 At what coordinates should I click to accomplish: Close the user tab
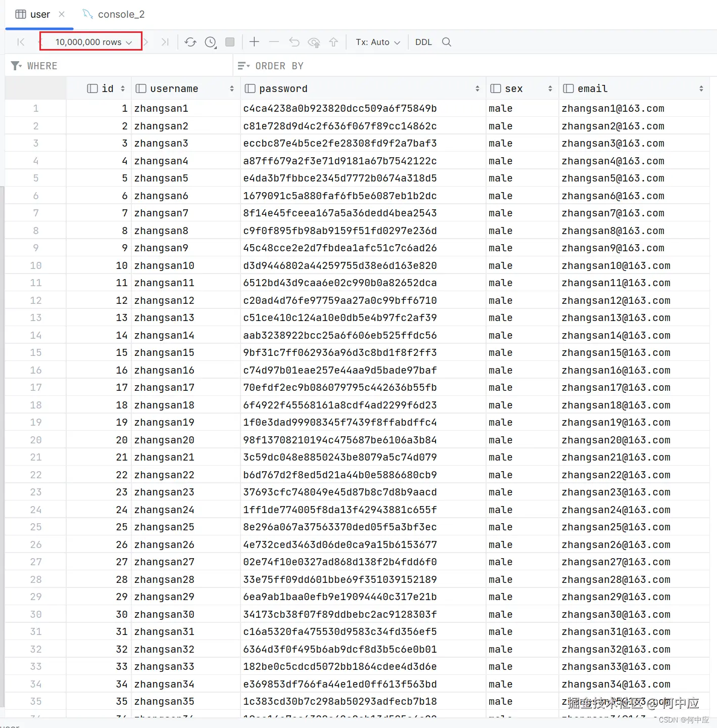tap(62, 14)
